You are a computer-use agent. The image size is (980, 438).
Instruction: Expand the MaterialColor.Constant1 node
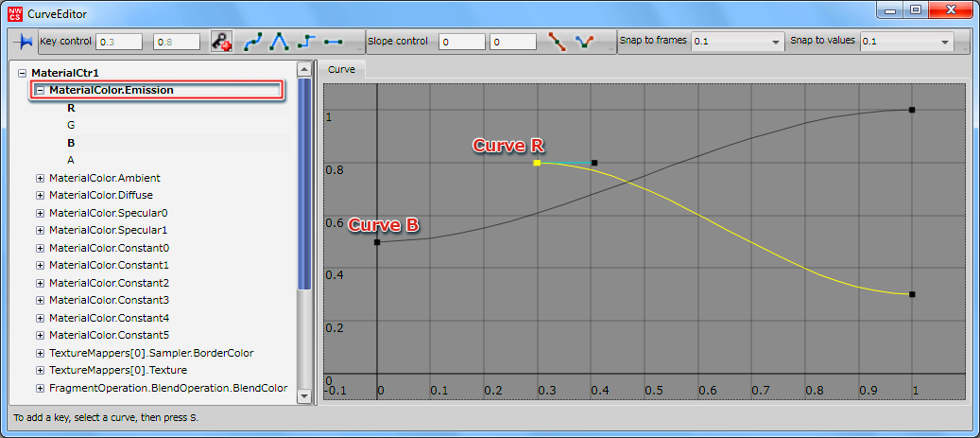tap(41, 265)
